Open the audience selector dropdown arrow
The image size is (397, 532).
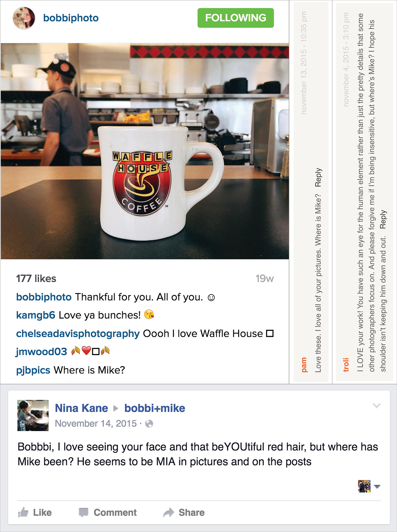(377, 486)
